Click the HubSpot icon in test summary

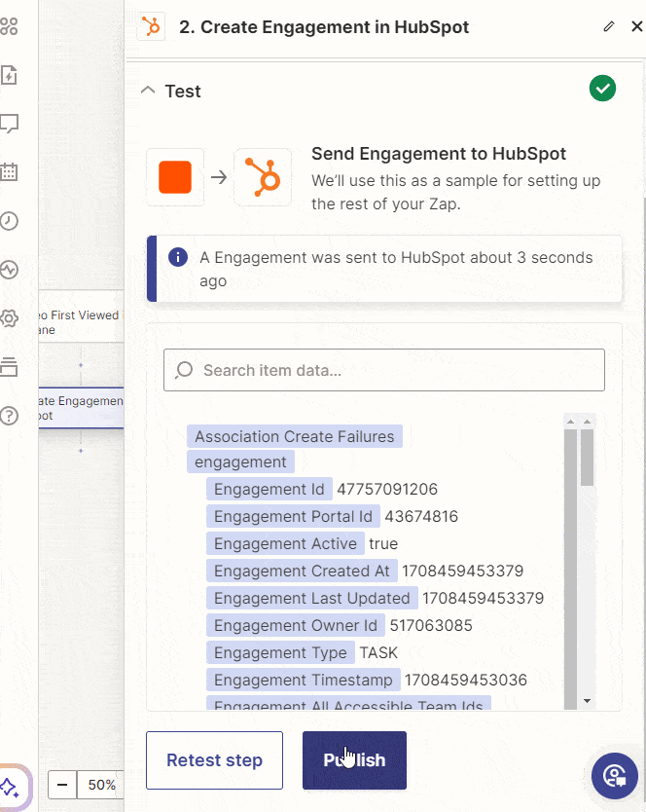(x=263, y=177)
